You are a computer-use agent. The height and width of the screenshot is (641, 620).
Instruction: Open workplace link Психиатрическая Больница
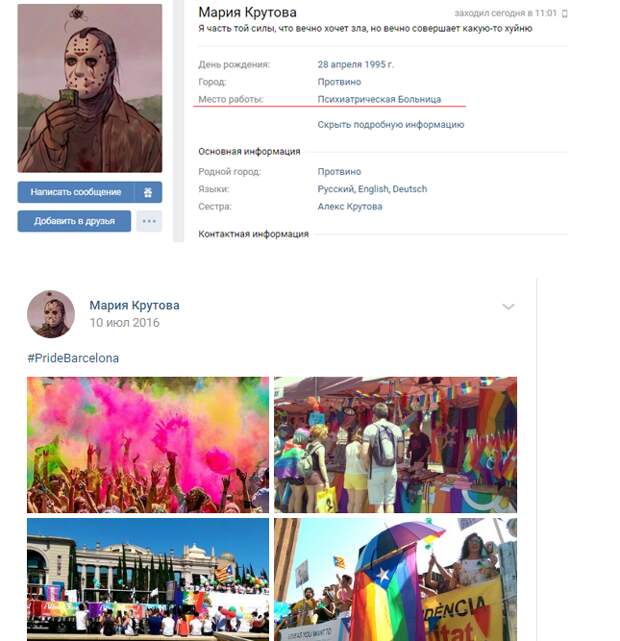(x=379, y=99)
